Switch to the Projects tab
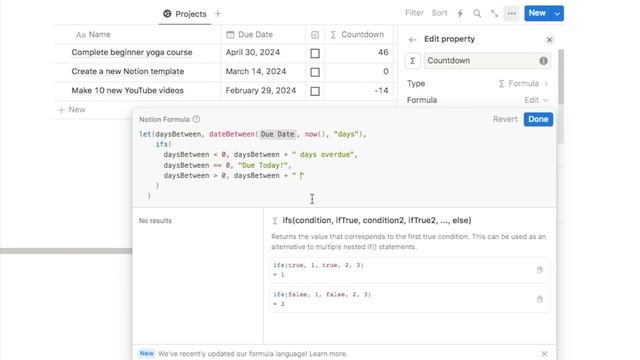640x360 pixels. click(185, 14)
